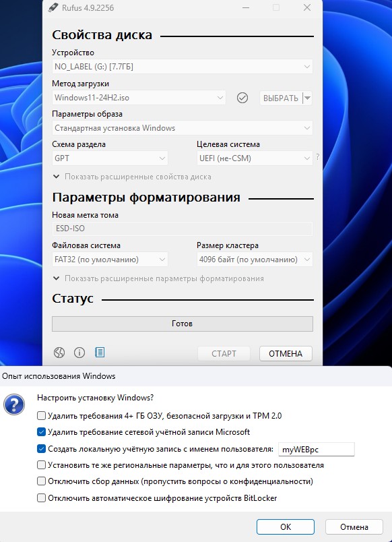Viewport: 392px width, 542px height.
Task: Click the Rufus 4.9.2256 title text
Action: click(x=88, y=8)
